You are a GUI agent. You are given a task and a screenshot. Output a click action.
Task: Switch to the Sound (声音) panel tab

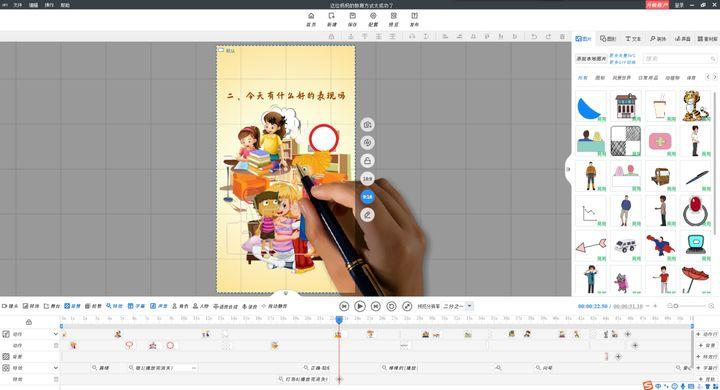[x=682, y=39]
